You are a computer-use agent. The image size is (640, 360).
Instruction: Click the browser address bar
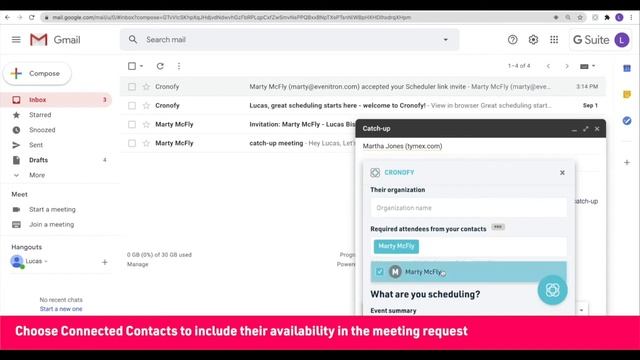pyautogui.click(x=298, y=18)
